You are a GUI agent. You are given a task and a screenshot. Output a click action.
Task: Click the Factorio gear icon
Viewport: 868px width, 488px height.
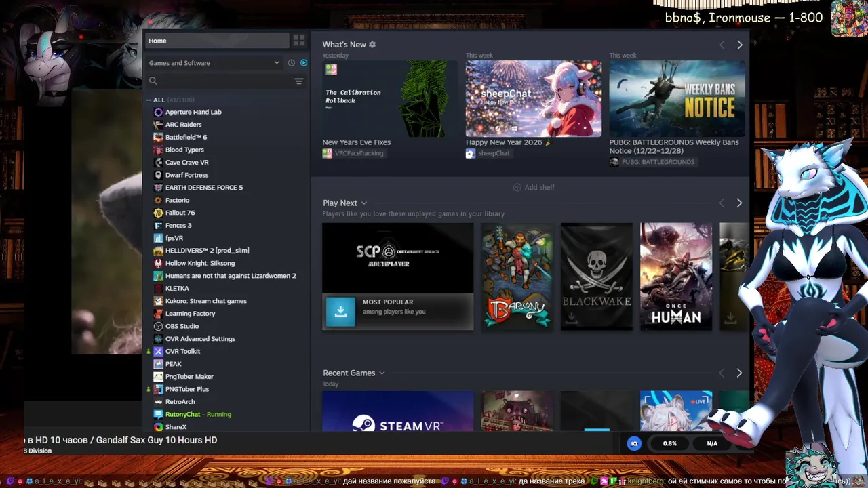pos(158,200)
